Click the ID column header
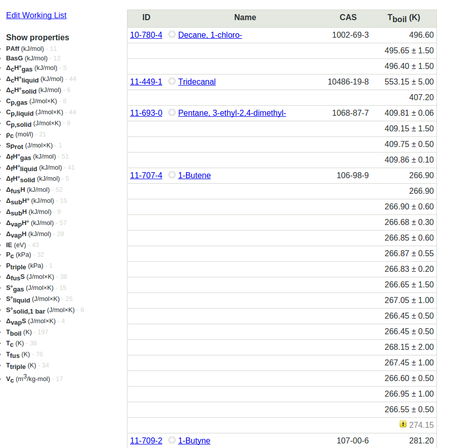 tap(146, 17)
